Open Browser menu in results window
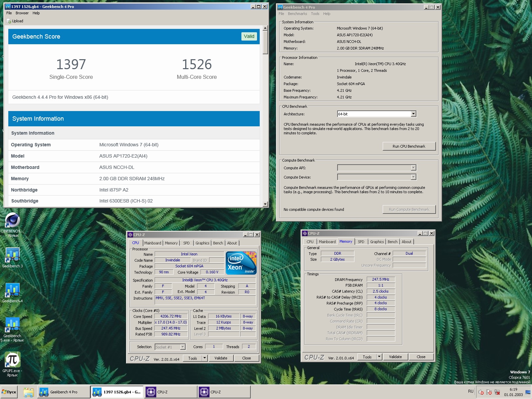The height and width of the screenshot is (399, 532). (22, 13)
